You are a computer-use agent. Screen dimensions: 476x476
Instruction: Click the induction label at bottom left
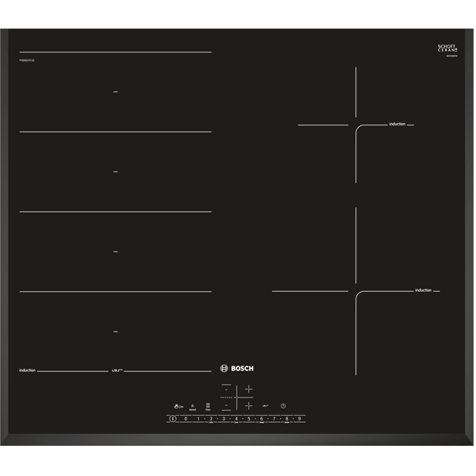point(28,370)
